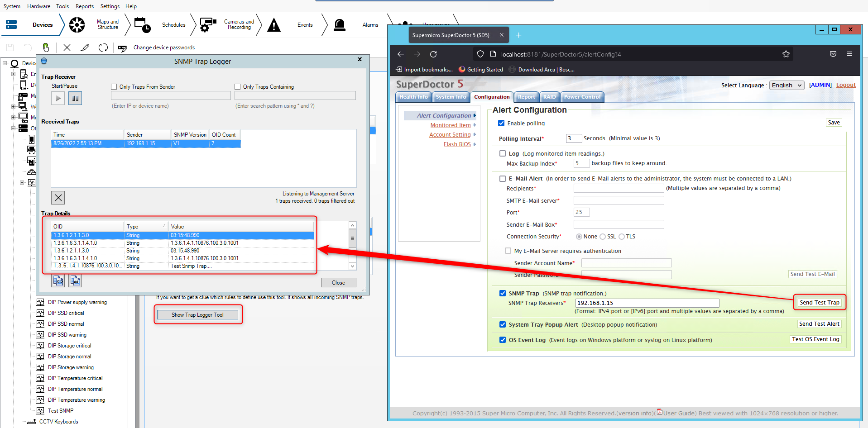Bookmark this page with star icon

tap(786, 54)
